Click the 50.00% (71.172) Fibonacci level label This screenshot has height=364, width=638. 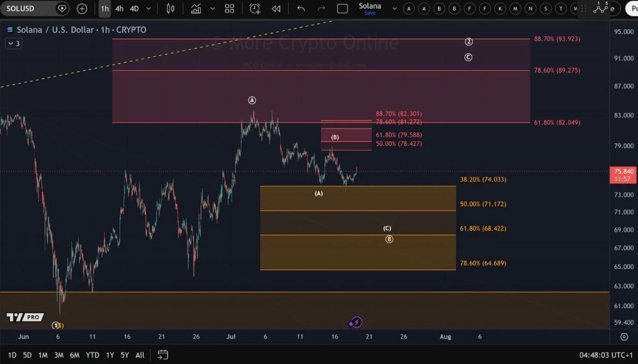[x=483, y=204]
